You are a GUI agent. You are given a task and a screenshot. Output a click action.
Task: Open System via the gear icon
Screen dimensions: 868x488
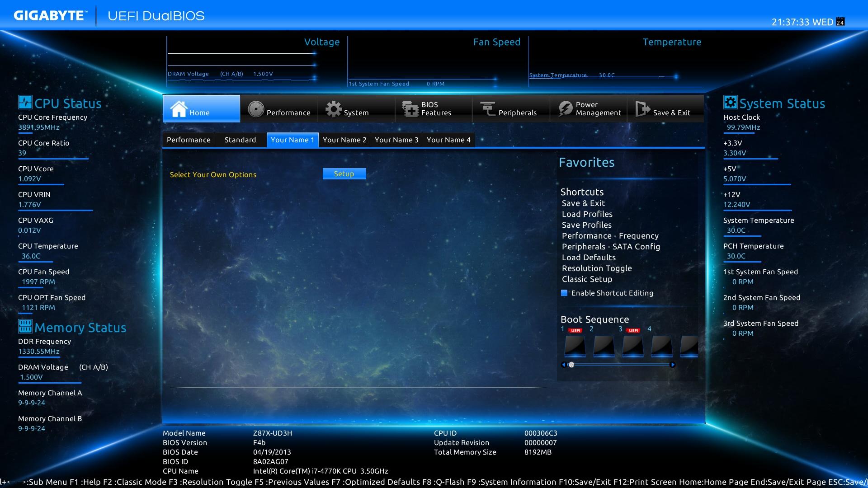[334, 109]
